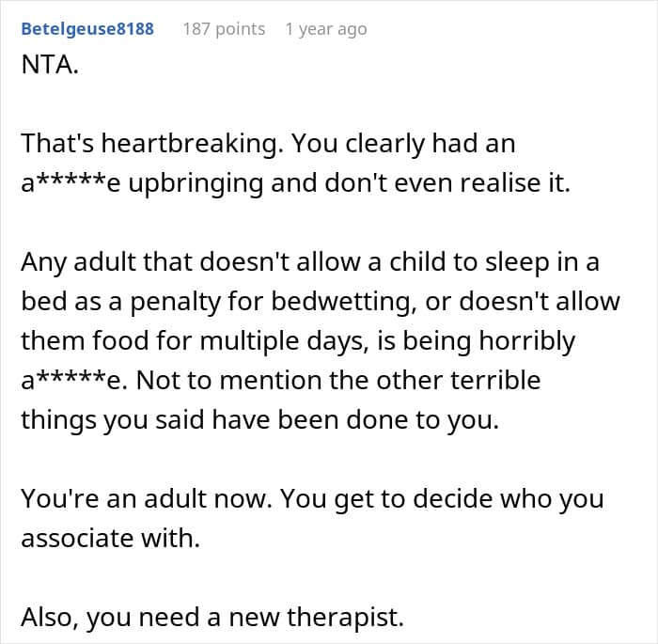Click the sentence You're an adult now
Screen dimensions: 658x644
point(147,498)
